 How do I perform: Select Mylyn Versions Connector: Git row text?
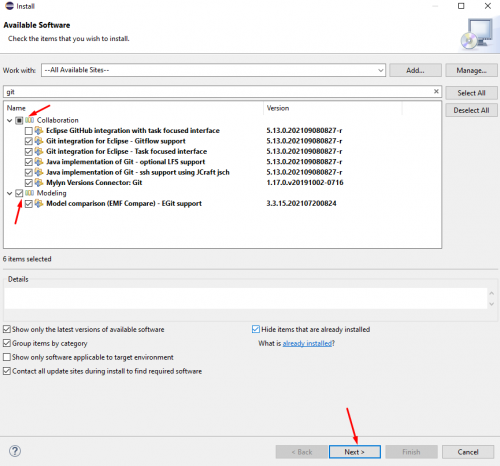pos(94,183)
